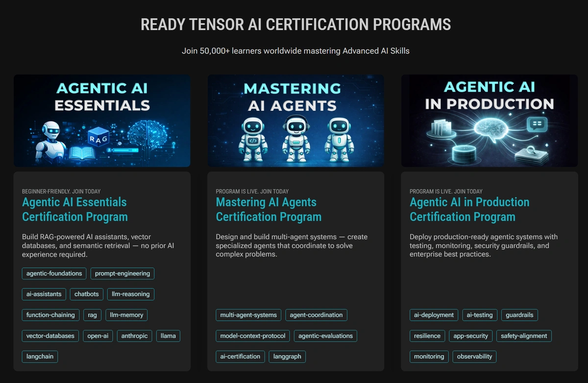The width and height of the screenshot is (588, 383).
Task: Click 'PROGRAM IS LIVE' label on Mastering AI Agents card
Action: tap(252, 191)
